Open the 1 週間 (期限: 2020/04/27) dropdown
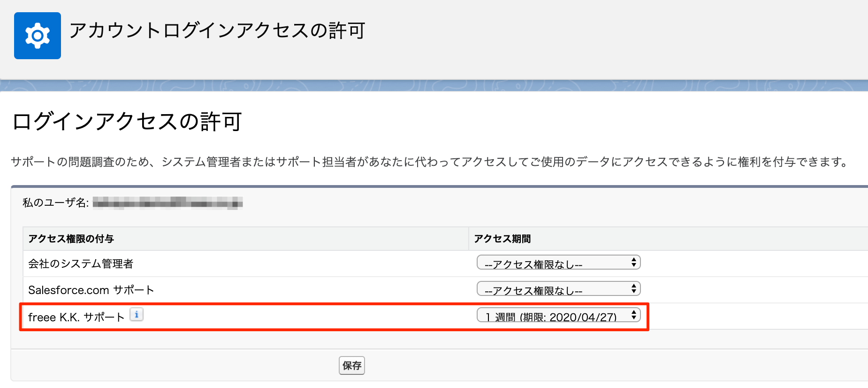868x388 pixels. 558,315
